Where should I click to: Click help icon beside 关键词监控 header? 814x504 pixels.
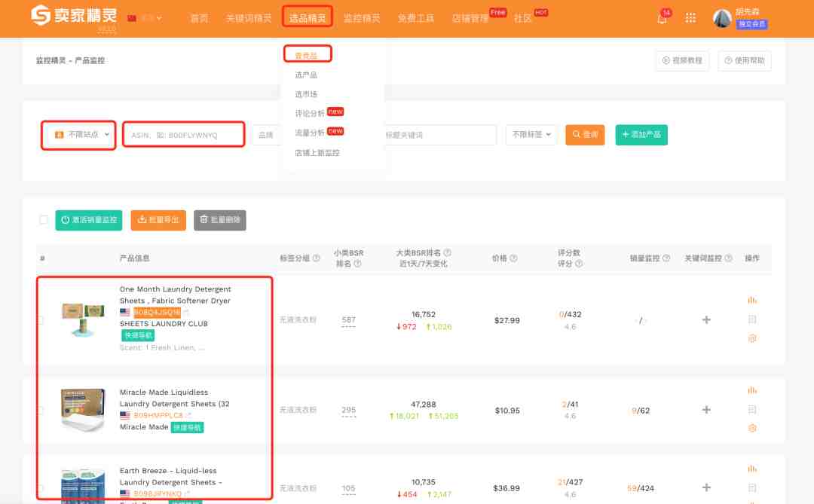pyautogui.click(x=728, y=258)
